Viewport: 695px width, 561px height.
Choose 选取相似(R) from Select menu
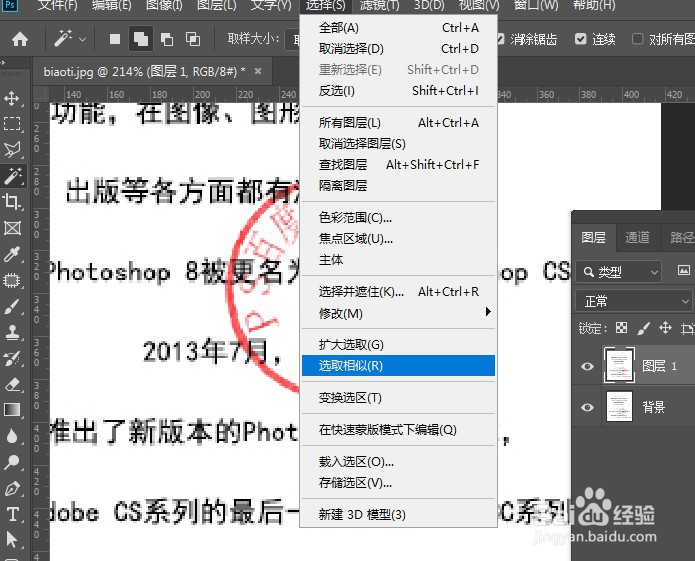click(x=398, y=366)
